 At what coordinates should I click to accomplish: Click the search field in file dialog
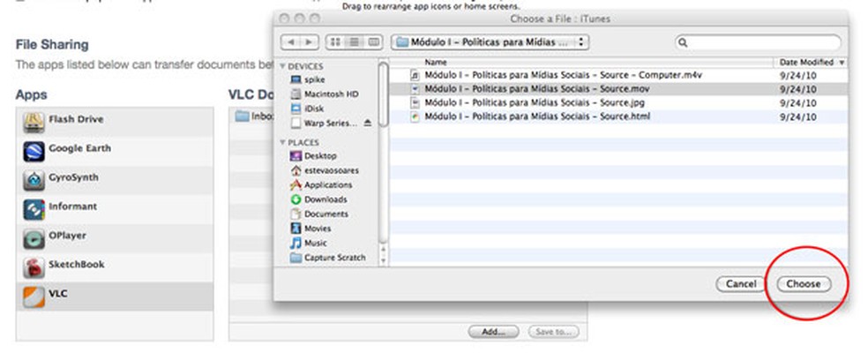[758, 42]
